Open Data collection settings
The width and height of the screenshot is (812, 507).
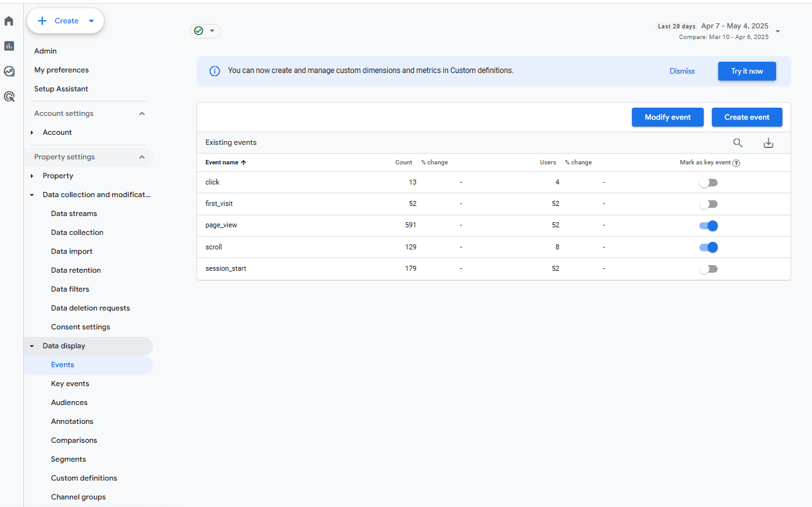pyautogui.click(x=77, y=232)
